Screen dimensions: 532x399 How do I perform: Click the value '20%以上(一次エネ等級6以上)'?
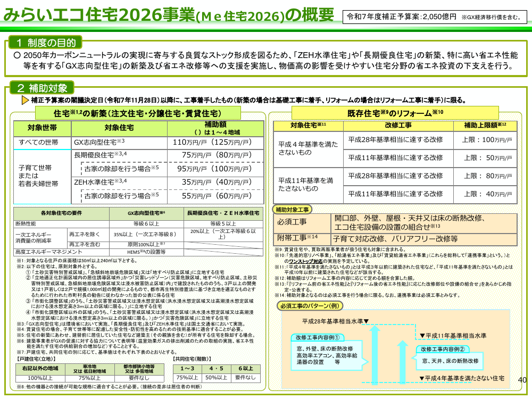pyautogui.click(x=223, y=234)
